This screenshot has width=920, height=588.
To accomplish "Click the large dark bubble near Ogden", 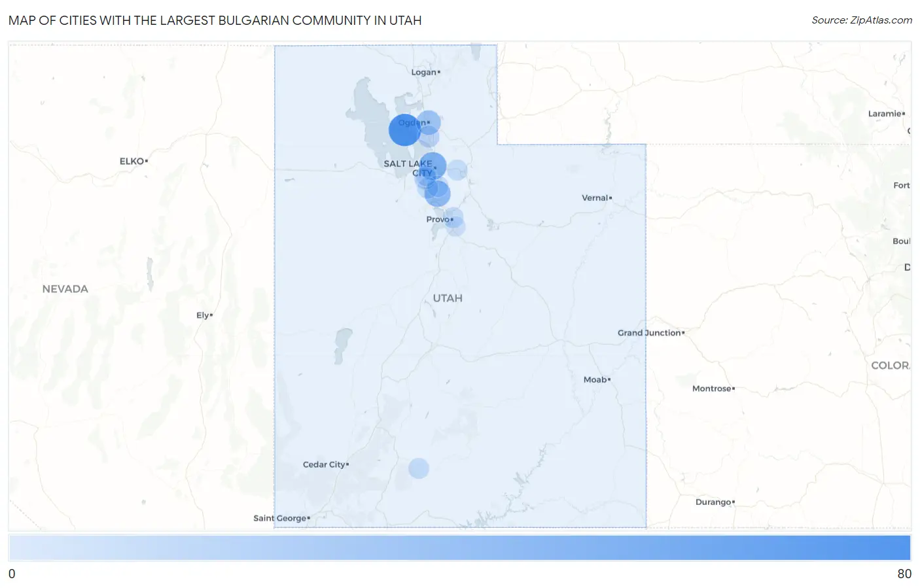I will pyautogui.click(x=404, y=130).
